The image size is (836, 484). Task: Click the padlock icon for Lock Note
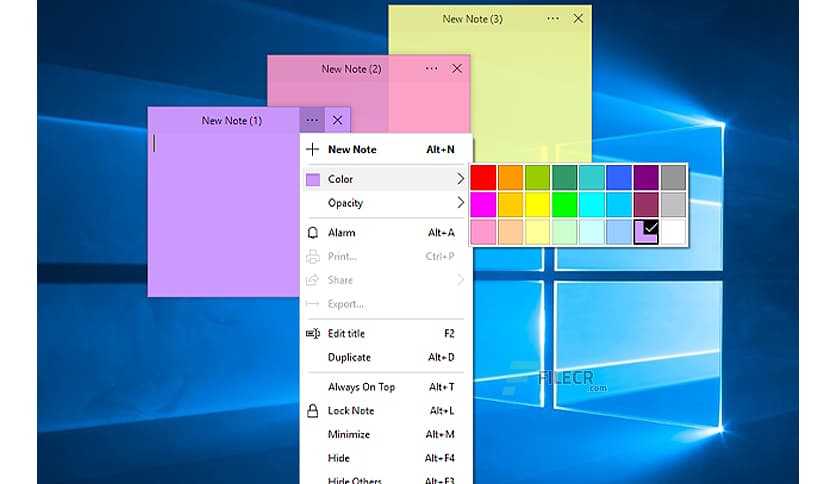point(312,410)
